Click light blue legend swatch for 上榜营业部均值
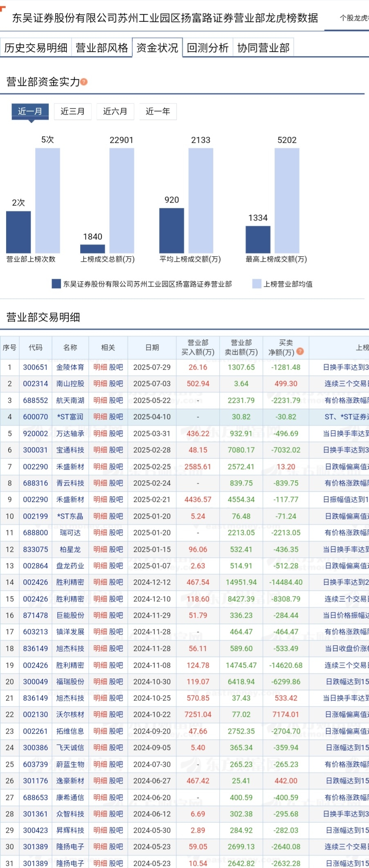 coord(256,284)
